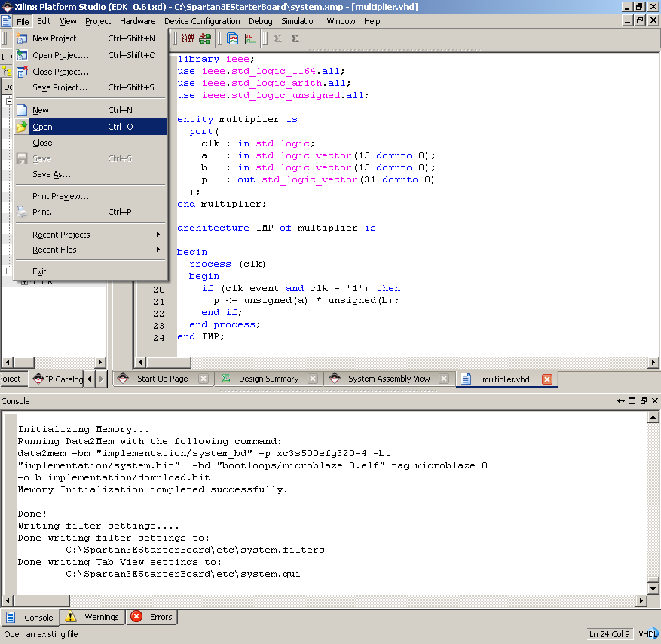Click the green hardware blocks toolbar icon

205,38
